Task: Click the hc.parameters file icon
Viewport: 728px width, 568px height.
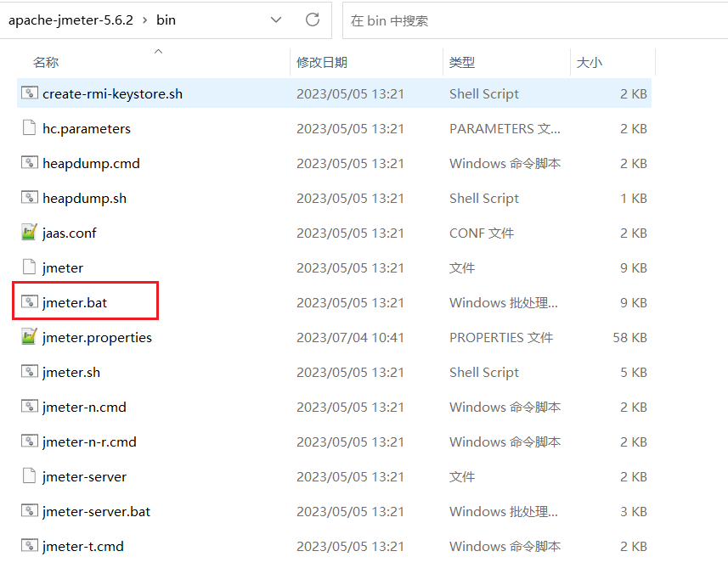Action: pos(29,128)
